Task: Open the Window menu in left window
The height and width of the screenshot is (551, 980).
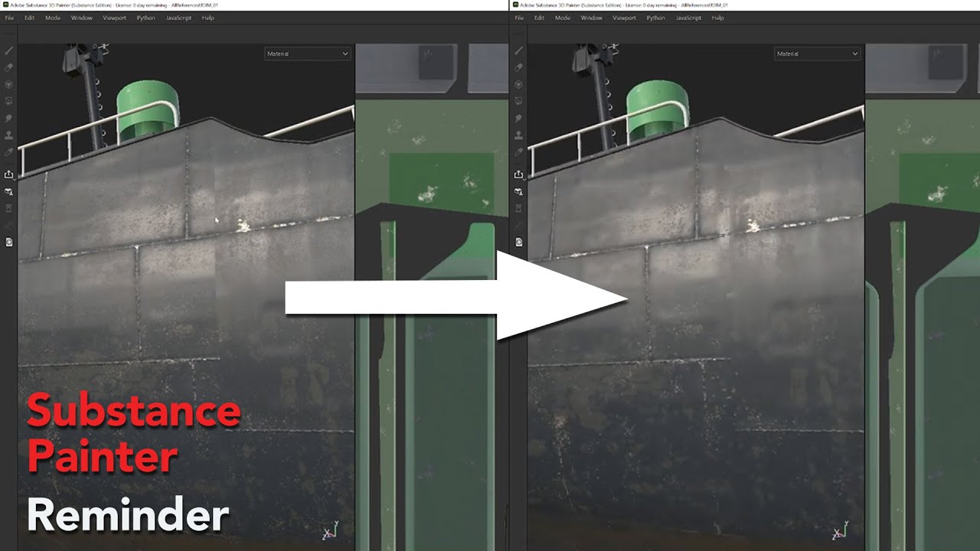Action: coord(81,18)
